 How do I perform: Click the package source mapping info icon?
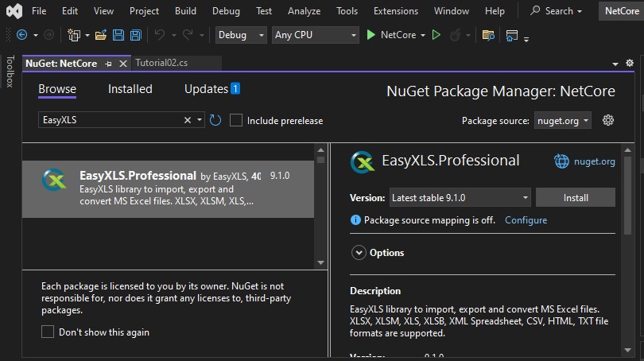click(355, 220)
